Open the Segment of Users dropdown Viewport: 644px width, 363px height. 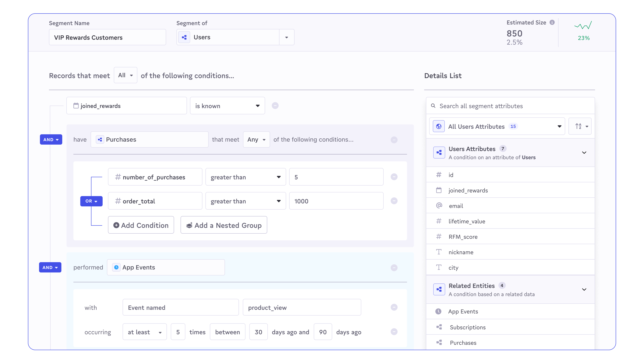pos(287,37)
